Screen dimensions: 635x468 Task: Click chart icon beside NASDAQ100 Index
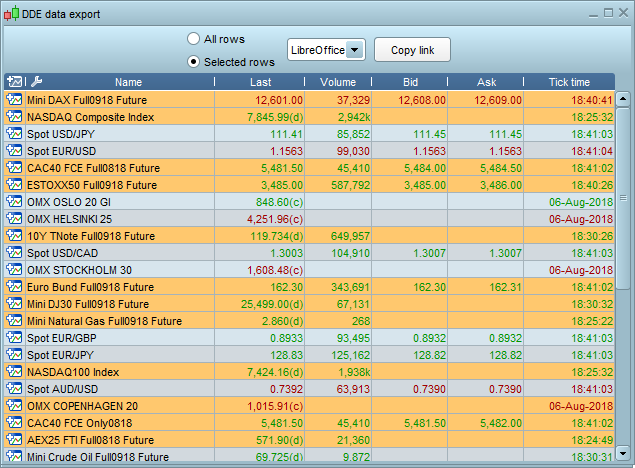pyautogui.click(x=14, y=372)
